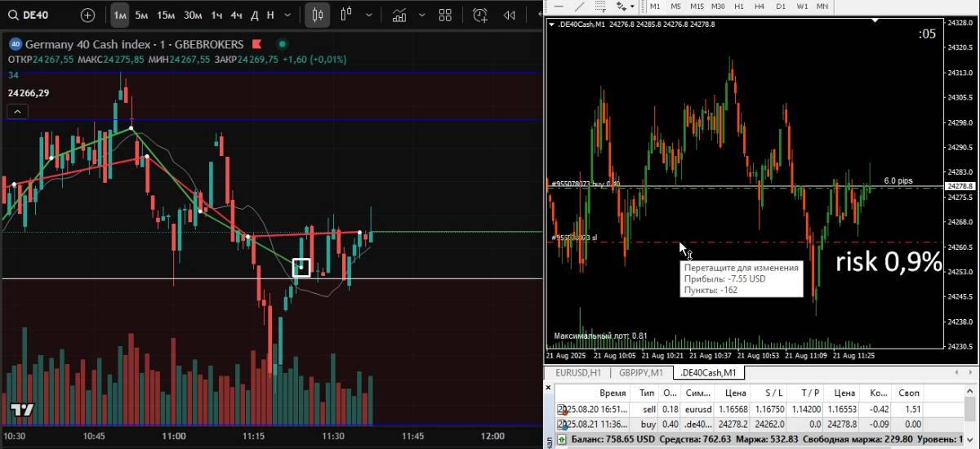Create an alert with the alarm clock icon

(480, 15)
